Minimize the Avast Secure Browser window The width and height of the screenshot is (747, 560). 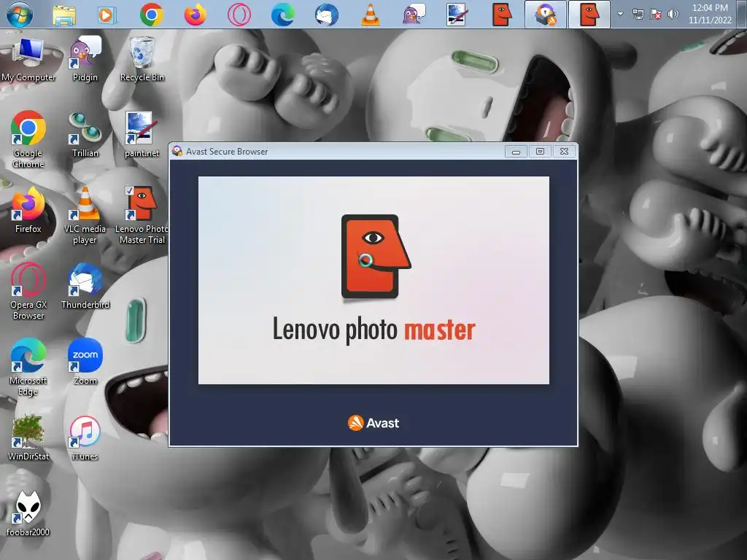[516, 152]
